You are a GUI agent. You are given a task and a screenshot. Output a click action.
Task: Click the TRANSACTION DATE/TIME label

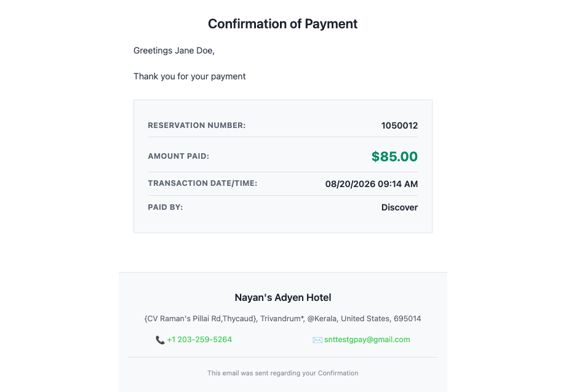pyautogui.click(x=202, y=183)
